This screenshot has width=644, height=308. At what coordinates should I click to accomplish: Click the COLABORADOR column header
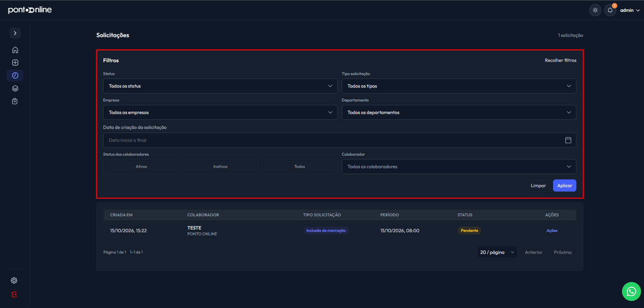click(x=203, y=215)
